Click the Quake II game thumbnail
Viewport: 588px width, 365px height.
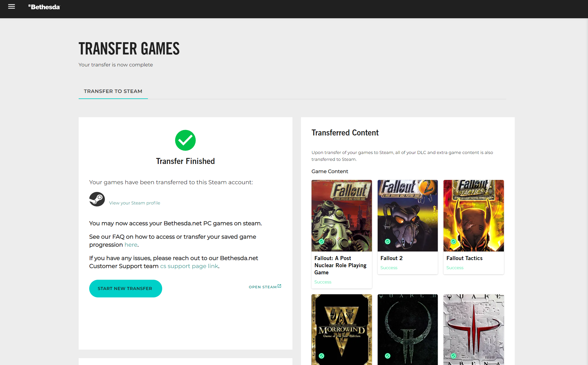pos(407,330)
